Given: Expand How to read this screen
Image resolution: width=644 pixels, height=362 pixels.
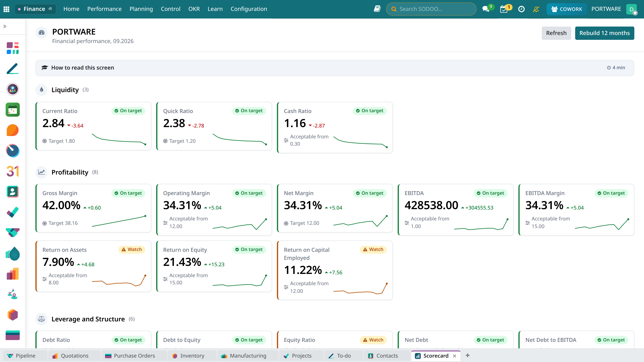Looking at the screenshot, I should click(335, 68).
